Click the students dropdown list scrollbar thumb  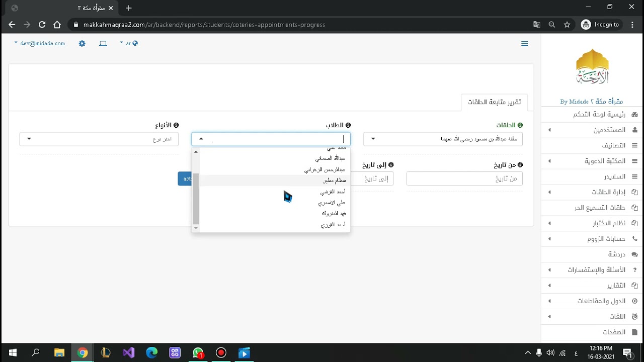pyautogui.click(x=196, y=199)
